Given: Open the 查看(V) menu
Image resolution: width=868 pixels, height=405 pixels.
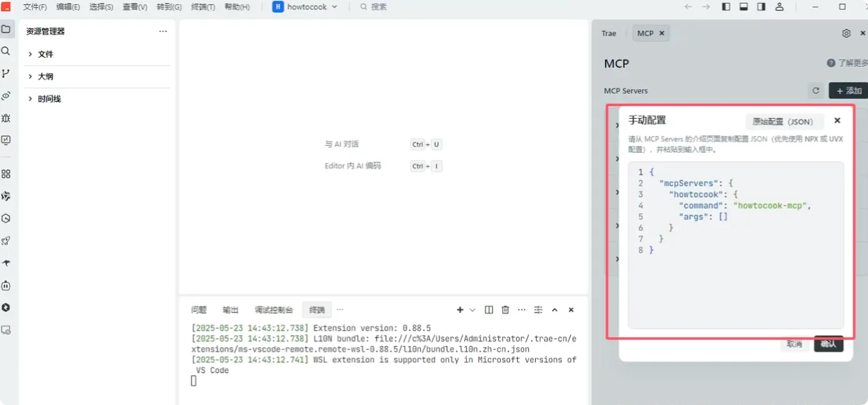Looking at the screenshot, I should point(135,7).
